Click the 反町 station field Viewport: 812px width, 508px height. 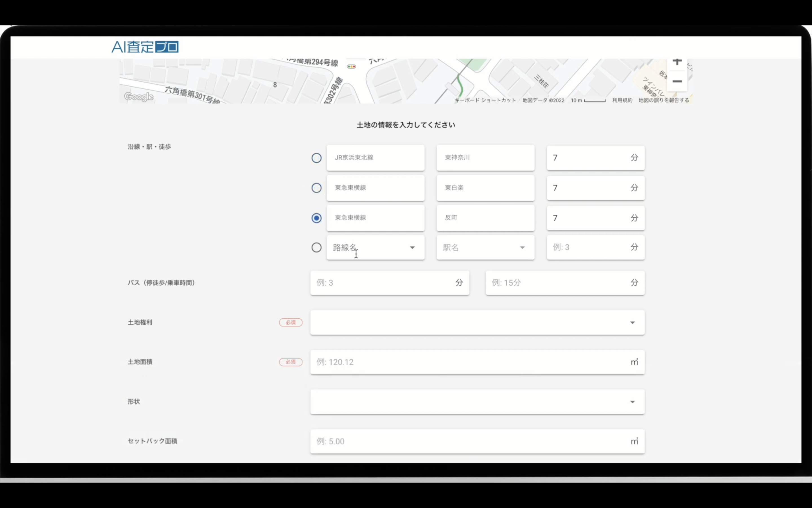click(x=485, y=218)
